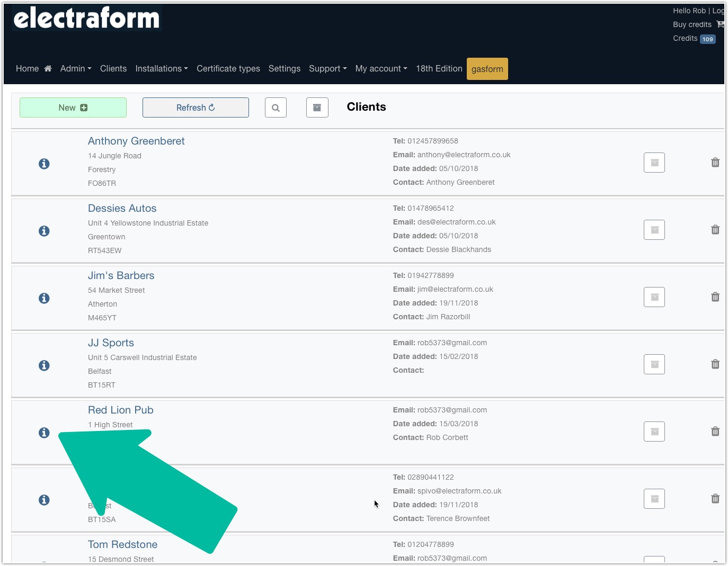The height and width of the screenshot is (566, 728).
Task: Open Certificate types page
Action: pos(228,68)
